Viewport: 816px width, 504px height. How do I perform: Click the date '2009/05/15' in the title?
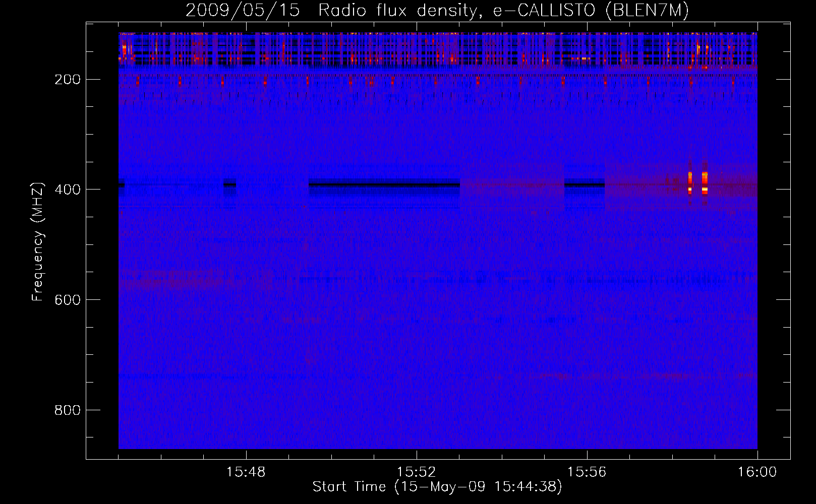[x=243, y=11]
